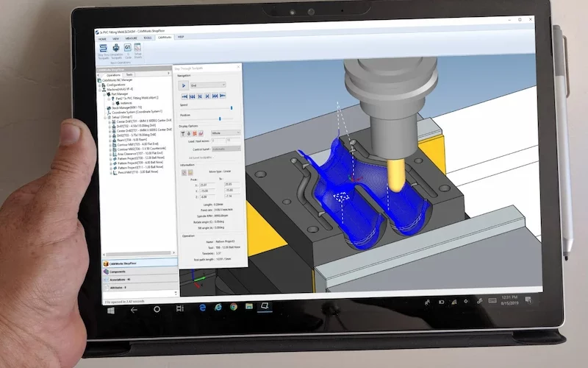Select Drill1[T02] operation in tree
Image resolution: width=588 pixels, height=368 pixels.
136,126
